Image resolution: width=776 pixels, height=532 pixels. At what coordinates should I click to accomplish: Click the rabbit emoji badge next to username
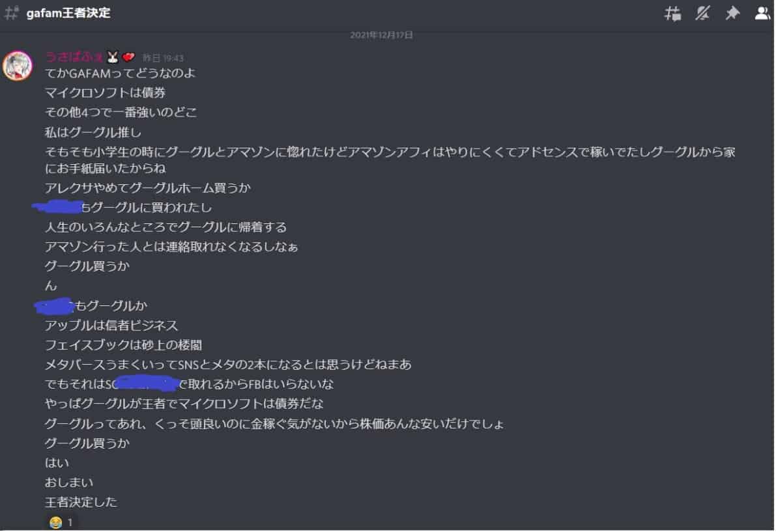pos(113,57)
